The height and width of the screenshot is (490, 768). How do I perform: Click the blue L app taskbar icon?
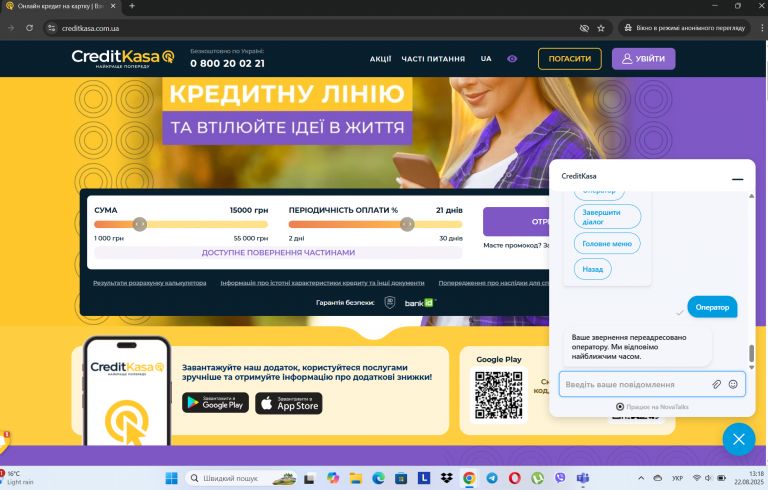tap(424, 478)
